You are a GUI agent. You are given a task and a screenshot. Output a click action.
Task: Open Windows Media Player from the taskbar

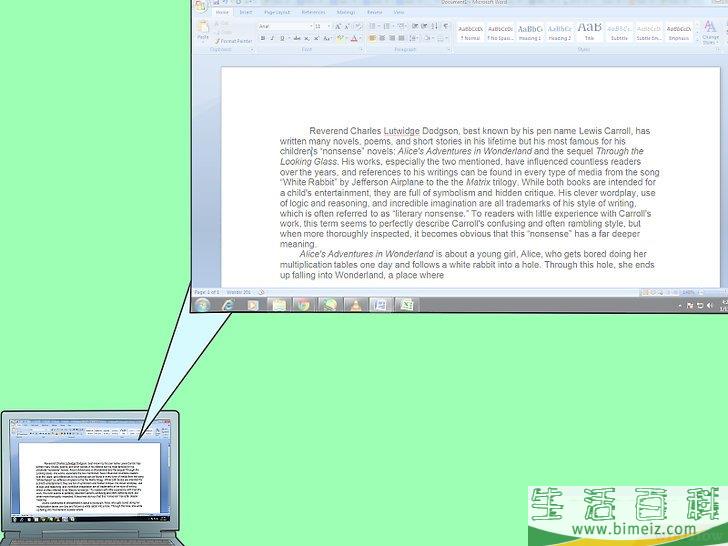click(253, 305)
